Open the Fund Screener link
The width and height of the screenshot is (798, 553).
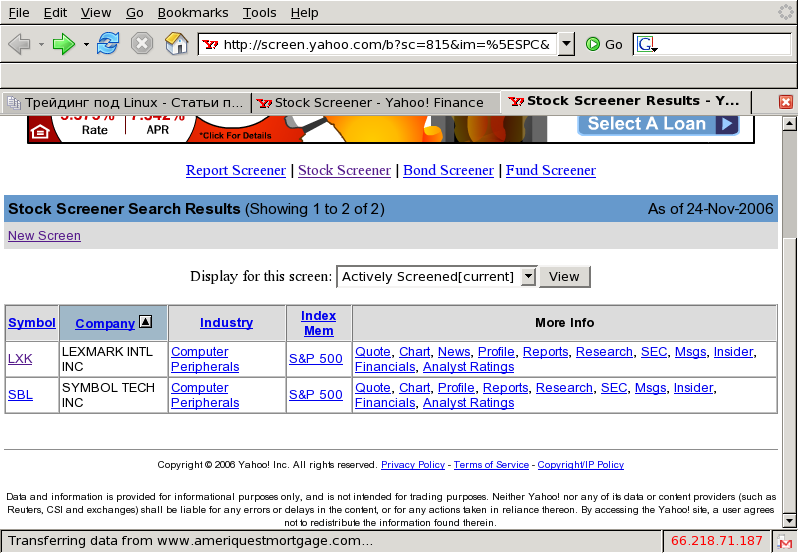[x=551, y=170]
